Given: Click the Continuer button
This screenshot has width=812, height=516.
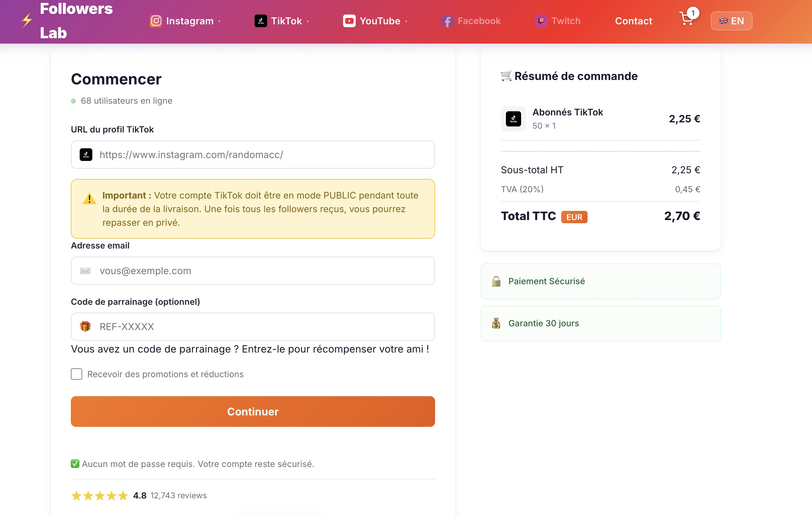Looking at the screenshot, I should coord(253,411).
